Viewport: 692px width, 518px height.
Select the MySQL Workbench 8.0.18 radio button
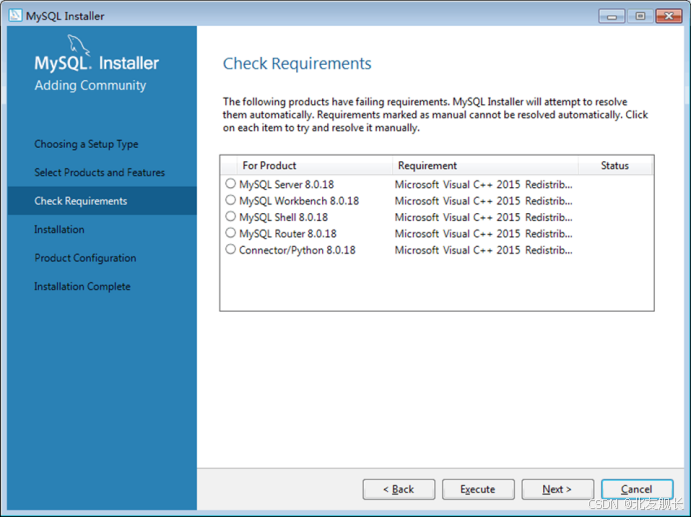click(230, 200)
